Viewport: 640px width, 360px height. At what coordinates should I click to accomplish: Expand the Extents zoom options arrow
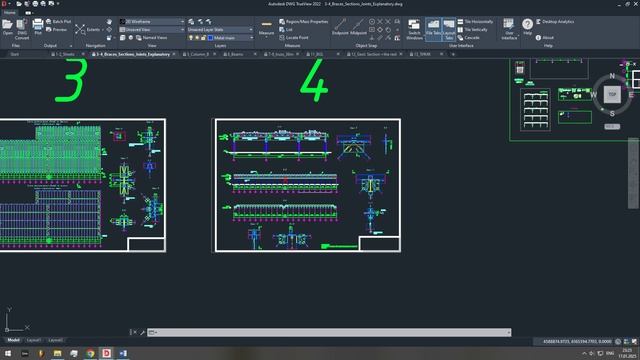coord(102,29)
